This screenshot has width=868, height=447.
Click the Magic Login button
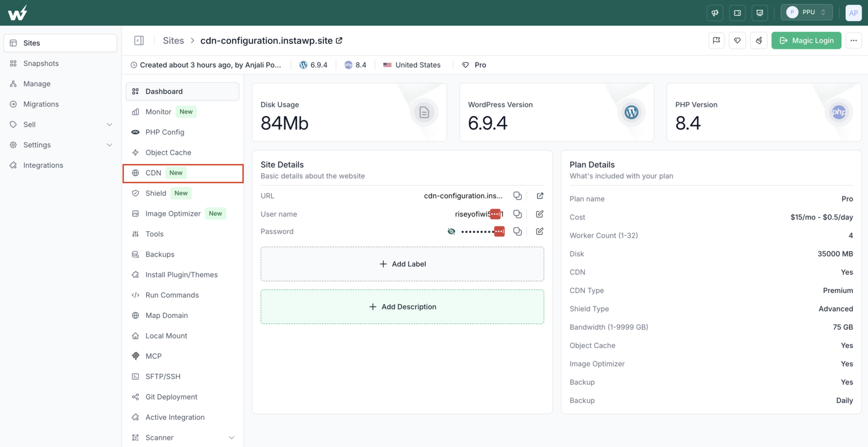click(x=806, y=41)
